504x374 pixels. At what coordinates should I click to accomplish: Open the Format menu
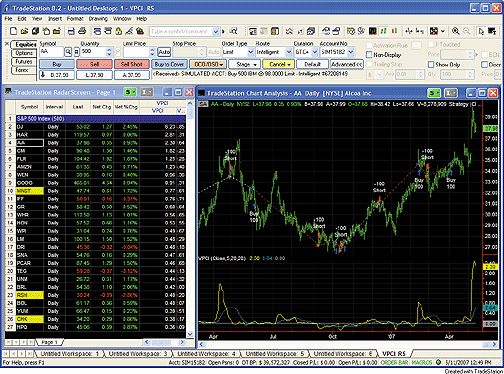75,19
